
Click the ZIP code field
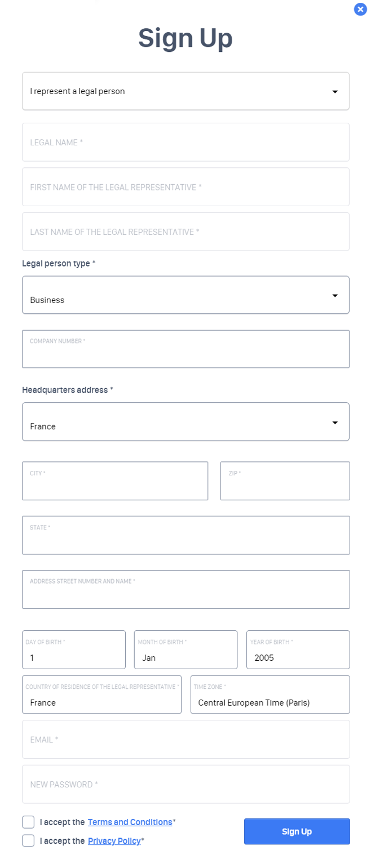pyautogui.click(x=285, y=482)
